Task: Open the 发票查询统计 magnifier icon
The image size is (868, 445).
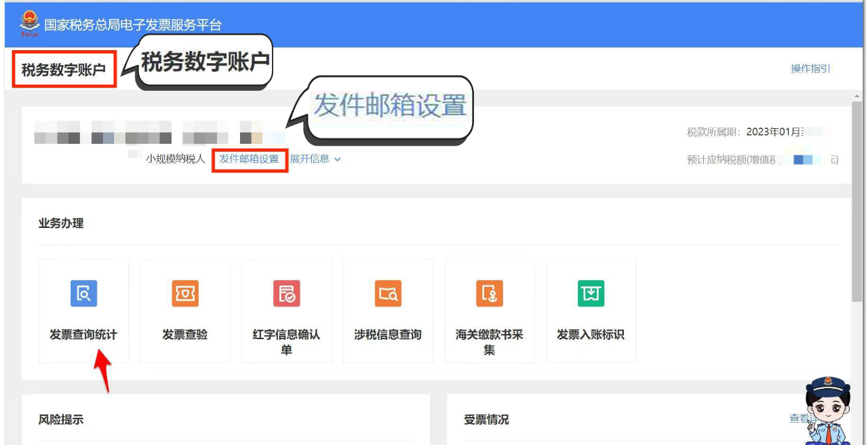Action: [x=83, y=294]
